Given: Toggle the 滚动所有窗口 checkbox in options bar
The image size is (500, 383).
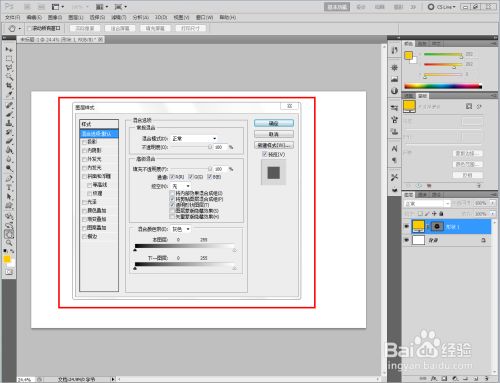Looking at the screenshot, I should (x=29, y=28).
